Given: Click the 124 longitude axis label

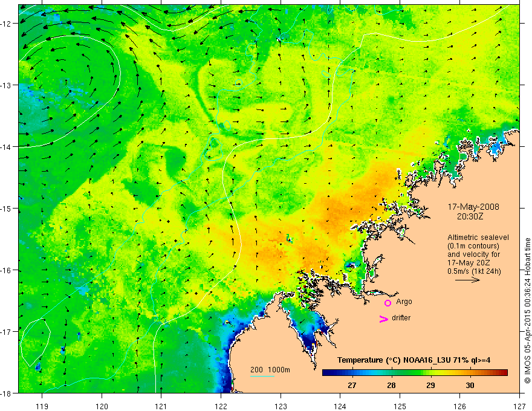Looking at the screenshot, I should tap(340, 406).
